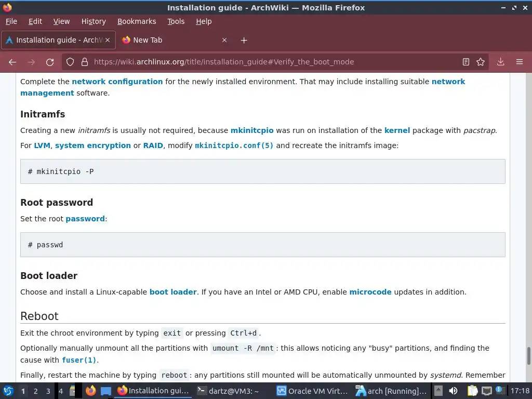
Task: Open the History menu
Action: coord(94,21)
